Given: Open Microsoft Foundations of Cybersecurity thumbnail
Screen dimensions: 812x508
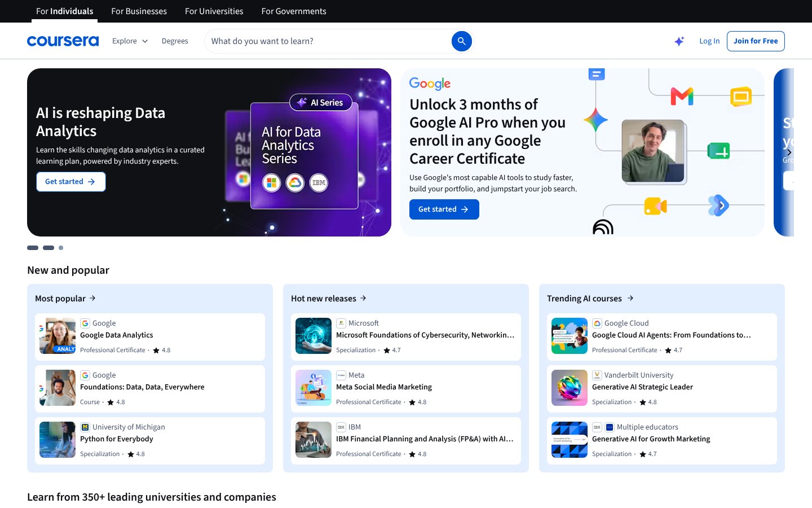Looking at the screenshot, I should point(314,336).
